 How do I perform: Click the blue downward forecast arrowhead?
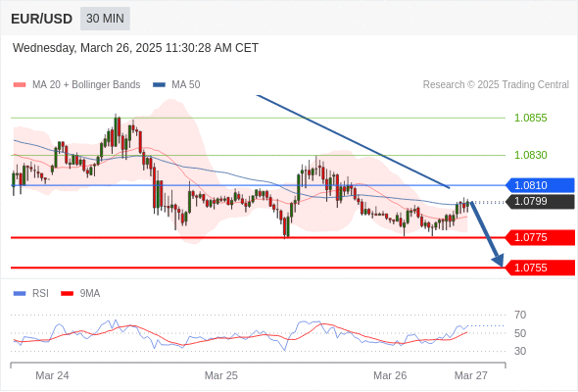(499, 261)
